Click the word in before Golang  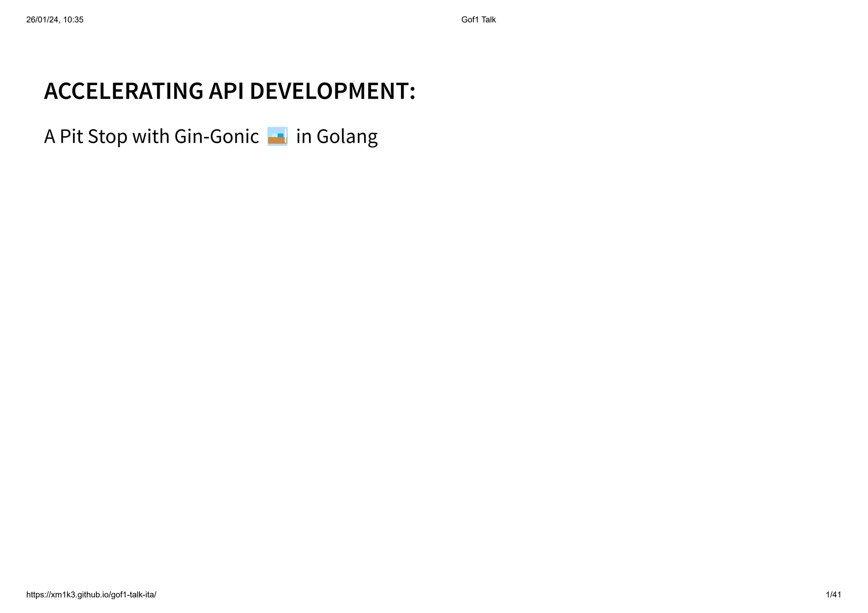(x=303, y=136)
